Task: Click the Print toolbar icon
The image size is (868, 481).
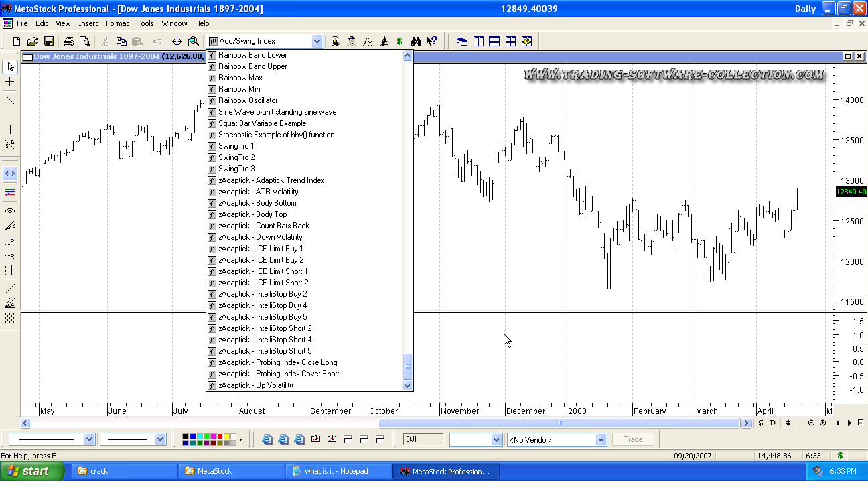Action: tap(68, 42)
